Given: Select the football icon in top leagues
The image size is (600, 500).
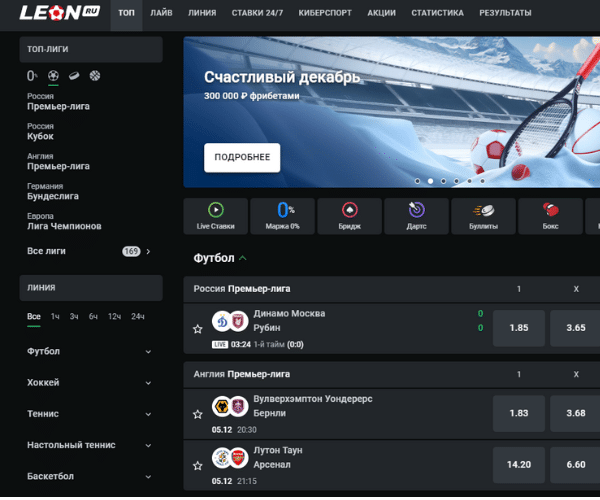Looking at the screenshot, I should [53, 75].
